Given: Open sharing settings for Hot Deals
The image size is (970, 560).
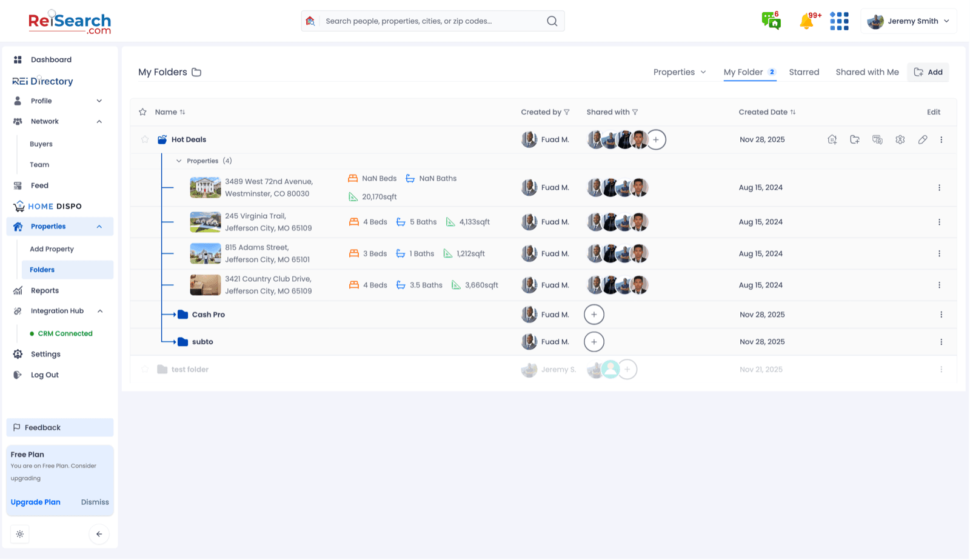Looking at the screenshot, I should point(900,139).
